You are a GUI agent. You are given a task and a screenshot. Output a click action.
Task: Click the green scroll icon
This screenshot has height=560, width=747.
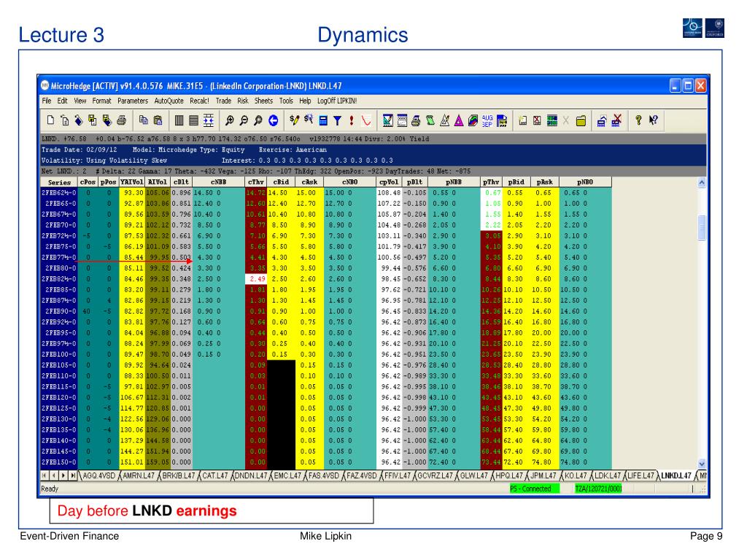tap(430, 120)
